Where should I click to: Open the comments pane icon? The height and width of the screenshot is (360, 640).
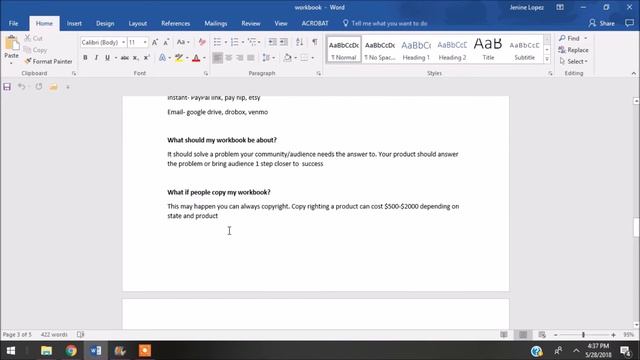pyautogui.click(x=629, y=23)
